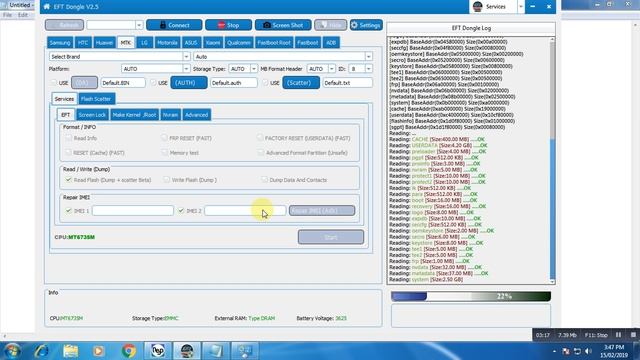Toggle the USE checkbox for DA file
Screen dimensions: 640x360
coord(53,82)
